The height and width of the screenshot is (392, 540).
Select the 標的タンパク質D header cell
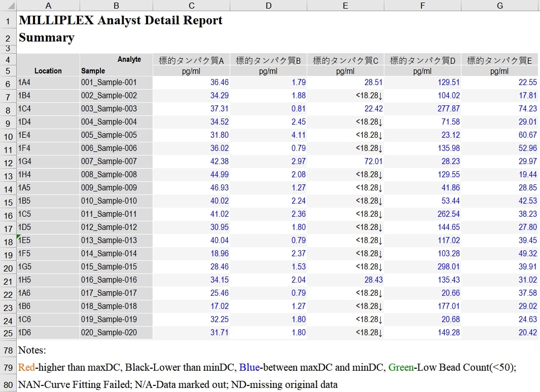(422, 60)
